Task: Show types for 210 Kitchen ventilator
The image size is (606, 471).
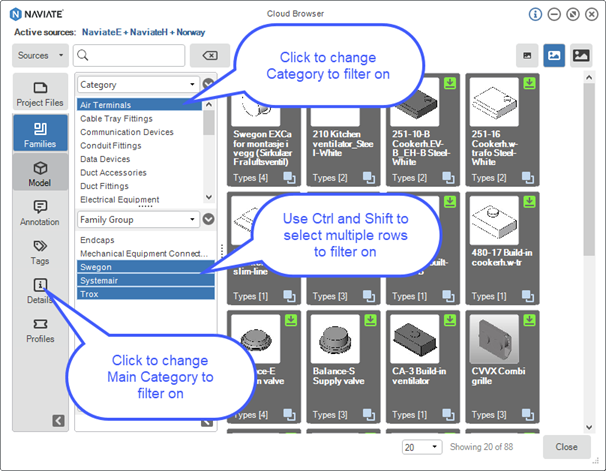Action: pyautogui.click(x=369, y=178)
